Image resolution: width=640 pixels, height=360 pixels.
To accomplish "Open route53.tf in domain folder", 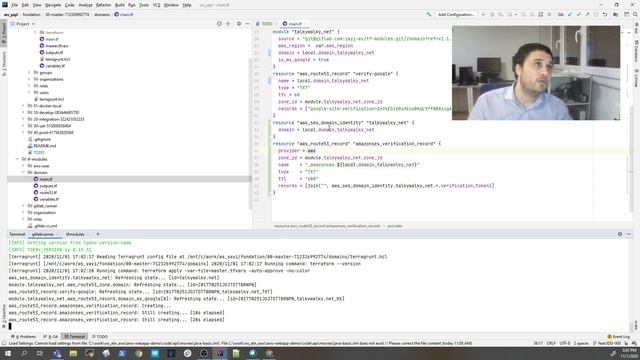I will click(x=48, y=193).
